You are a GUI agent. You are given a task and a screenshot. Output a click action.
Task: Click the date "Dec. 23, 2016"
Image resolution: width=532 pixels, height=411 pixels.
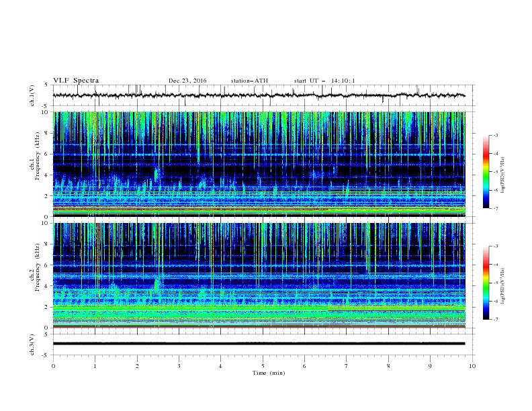click(187, 81)
